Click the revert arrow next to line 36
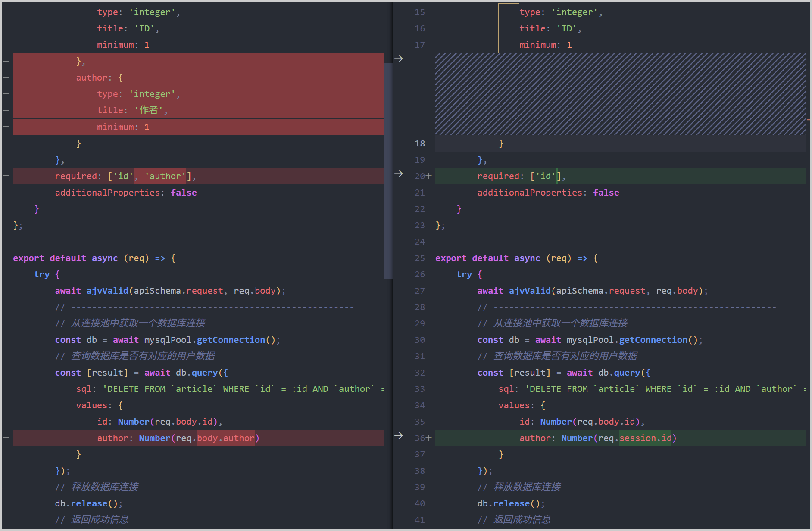 [399, 435]
